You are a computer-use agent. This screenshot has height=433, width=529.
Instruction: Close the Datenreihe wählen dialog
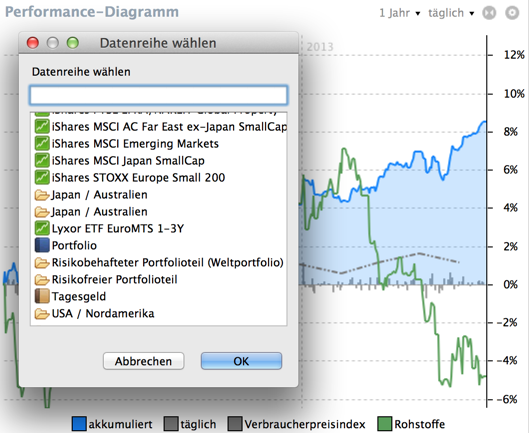click(33, 43)
